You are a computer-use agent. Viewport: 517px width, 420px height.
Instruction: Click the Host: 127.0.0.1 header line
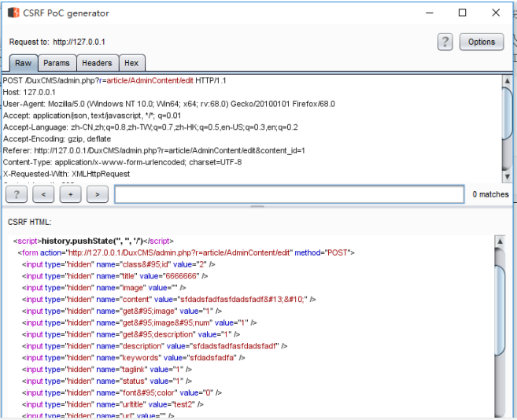point(29,92)
